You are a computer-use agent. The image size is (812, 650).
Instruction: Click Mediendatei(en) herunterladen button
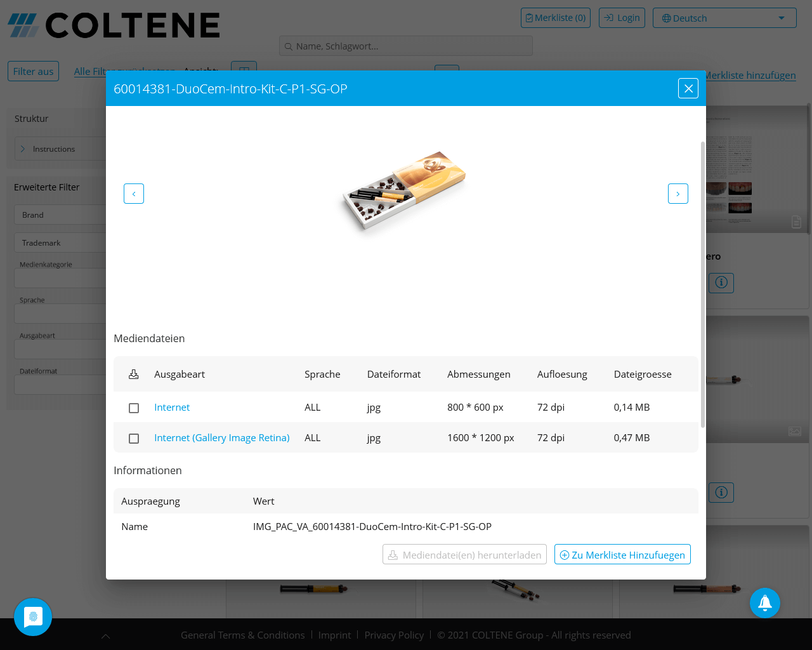[464, 554]
